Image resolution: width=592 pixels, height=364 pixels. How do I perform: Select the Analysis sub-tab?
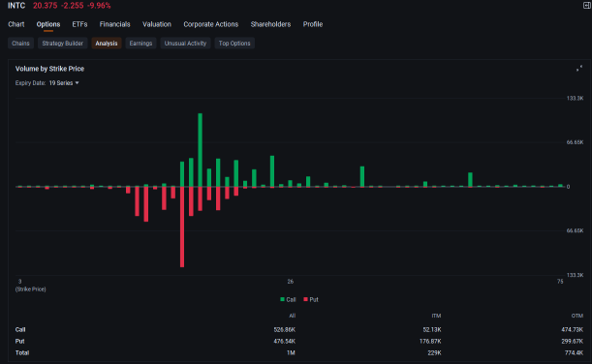tap(107, 44)
